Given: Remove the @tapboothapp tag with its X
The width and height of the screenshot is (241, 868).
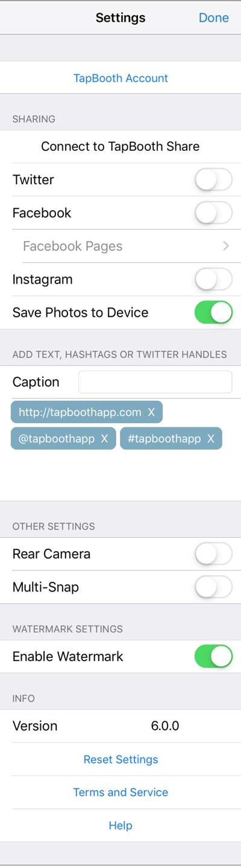Looking at the screenshot, I should (x=105, y=439).
